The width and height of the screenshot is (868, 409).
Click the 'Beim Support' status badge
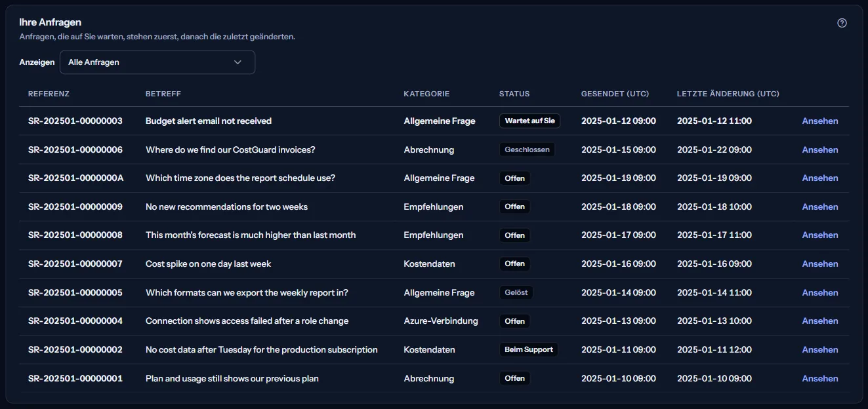(529, 349)
